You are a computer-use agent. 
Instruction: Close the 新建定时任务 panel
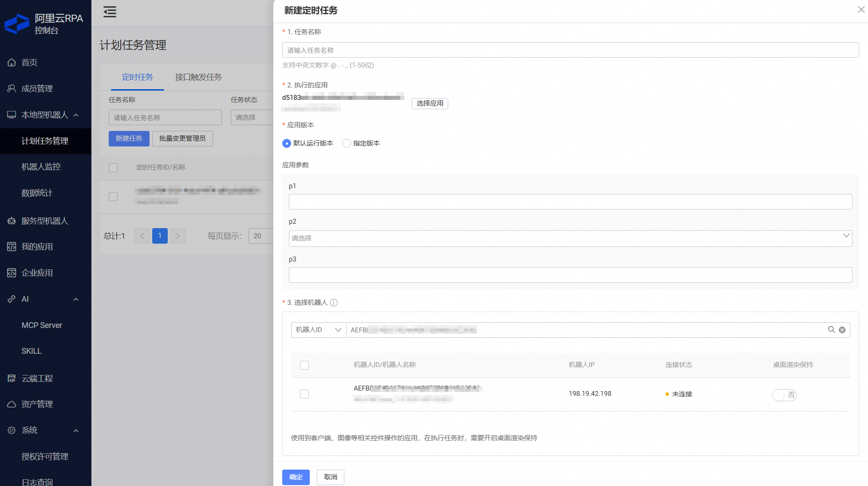click(861, 10)
